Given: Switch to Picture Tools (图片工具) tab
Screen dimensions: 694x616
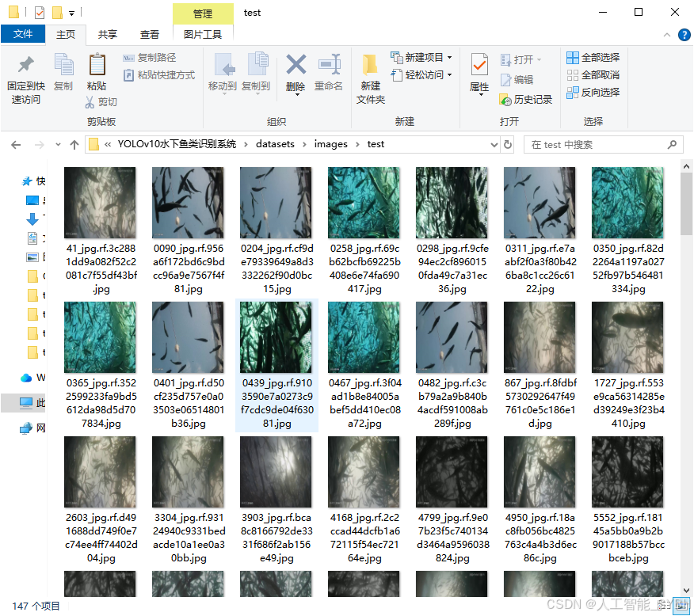Looking at the screenshot, I should coord(203,35).
